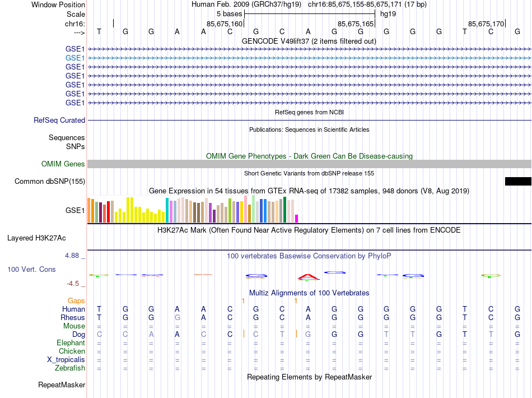Click the 85,675,160 ruler position

click(x=225, y=24)
